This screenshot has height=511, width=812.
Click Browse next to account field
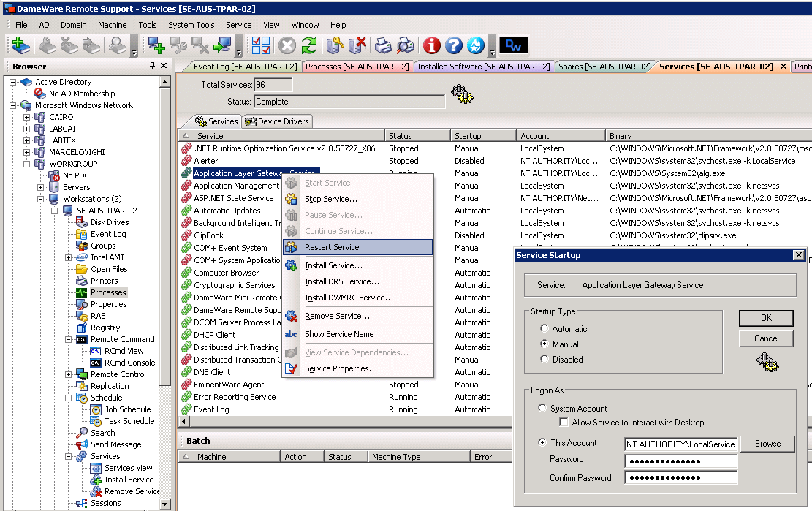point(767,444)
